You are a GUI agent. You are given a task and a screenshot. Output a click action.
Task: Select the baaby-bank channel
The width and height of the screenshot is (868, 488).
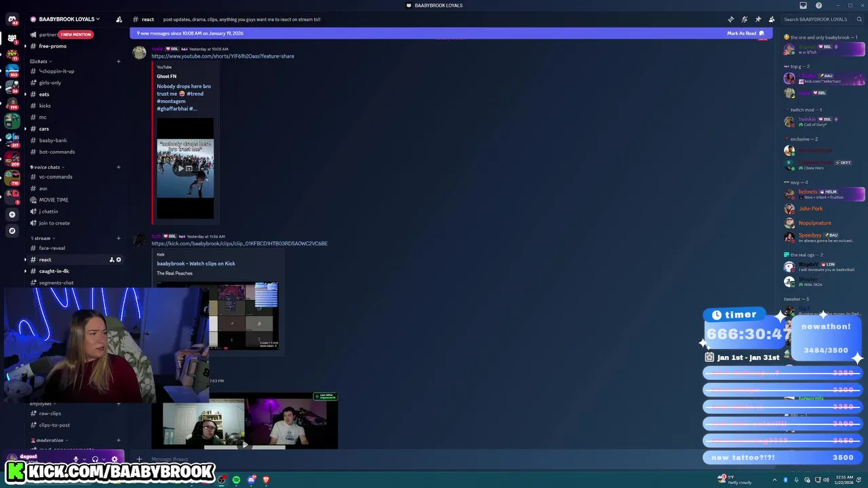coord(53,140)
